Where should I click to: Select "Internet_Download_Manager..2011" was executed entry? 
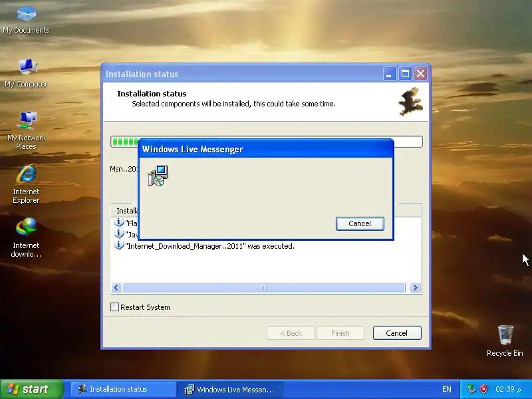[209, 246]
